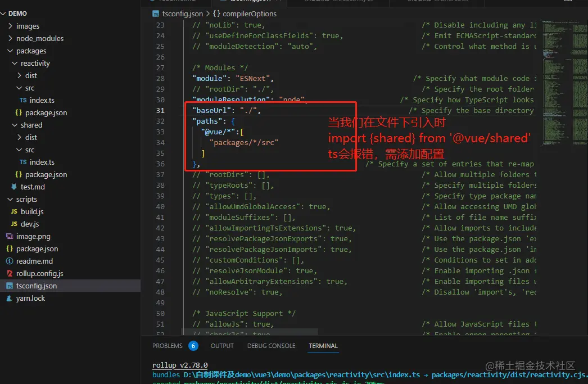This screenshot has width=588, height=384.
Task: Open index.ts in reactivity src
Action: [42, 100]
